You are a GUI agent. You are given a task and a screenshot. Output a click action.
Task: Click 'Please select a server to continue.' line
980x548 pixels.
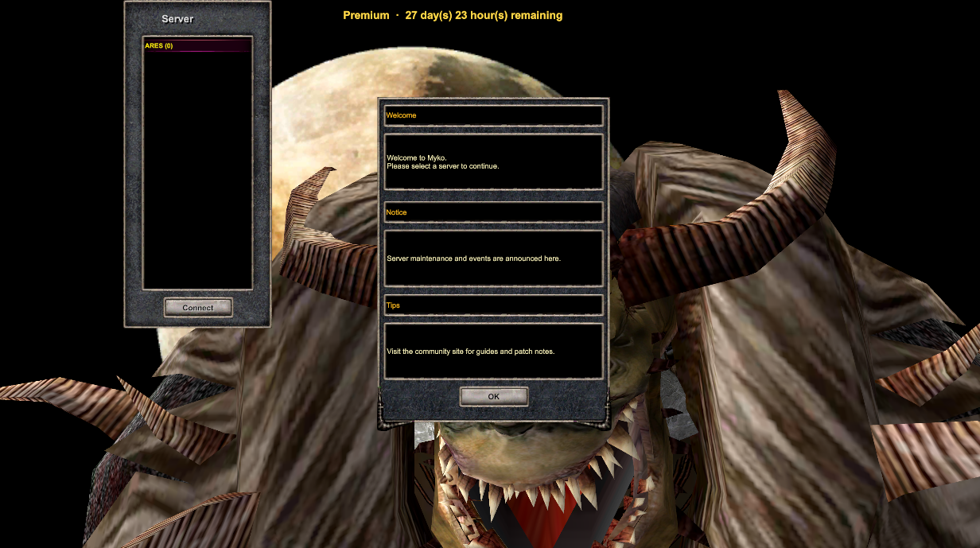coord(443,166)
